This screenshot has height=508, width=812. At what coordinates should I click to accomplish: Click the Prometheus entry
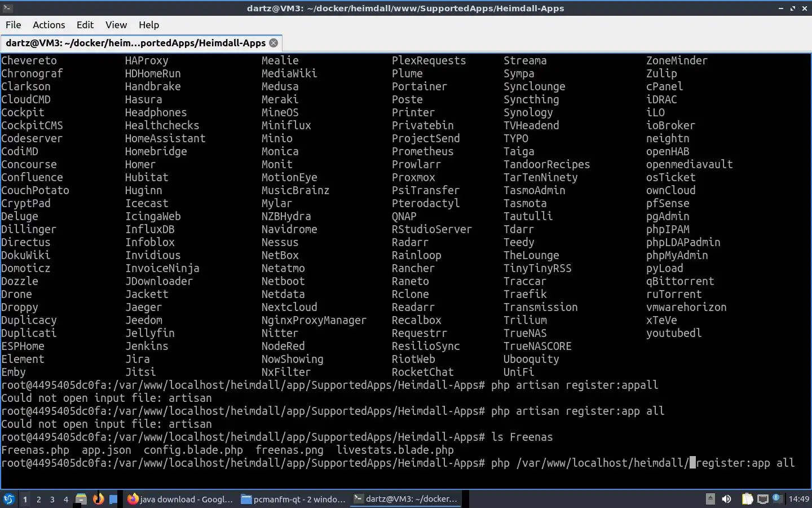point(422,151)
